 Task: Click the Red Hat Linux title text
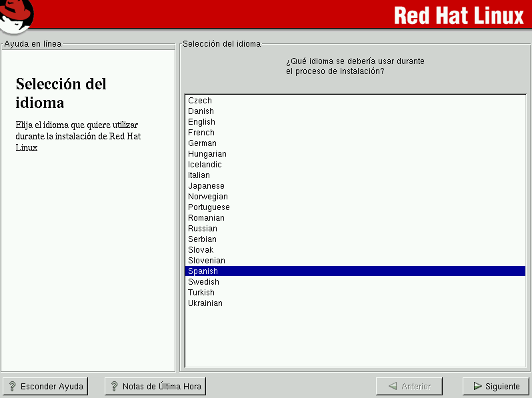(459, 15)
